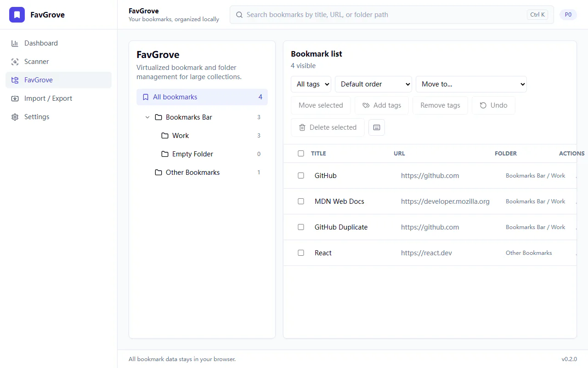
Task: Open the All tags dropdown
Action: [311, 84]
